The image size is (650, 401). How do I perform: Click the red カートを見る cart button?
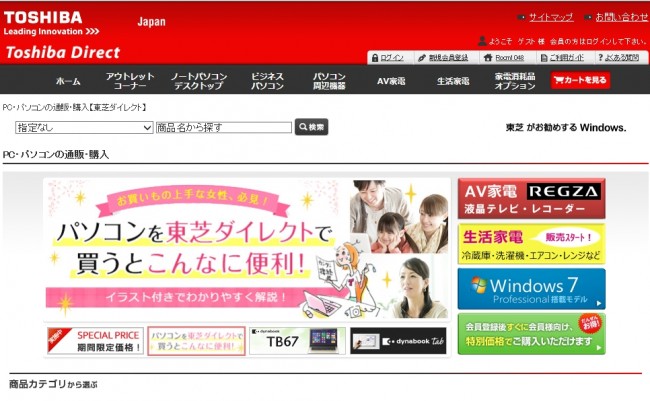(x=580, y=80)
